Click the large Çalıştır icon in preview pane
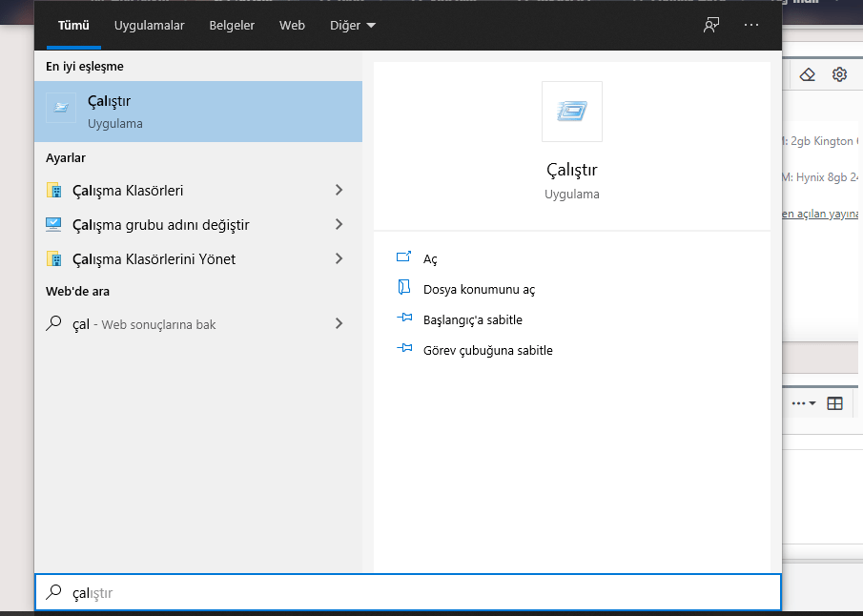The image size is (863, 616). pos(572,112)
